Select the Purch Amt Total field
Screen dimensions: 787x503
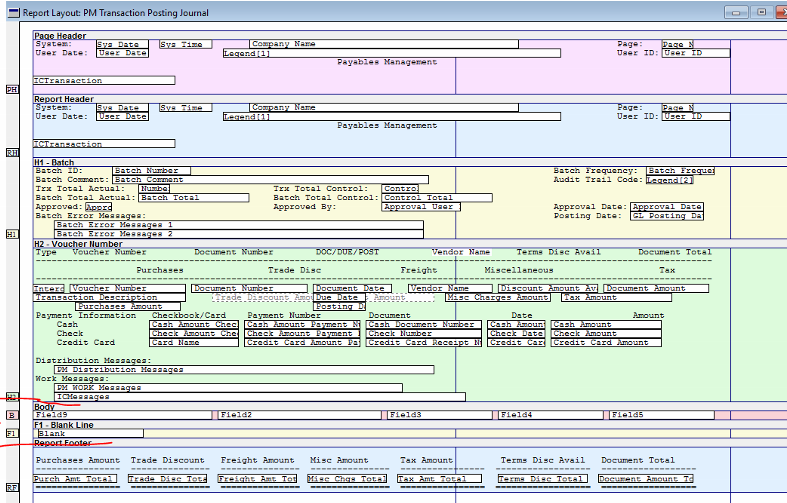click(x=75, y=479)
